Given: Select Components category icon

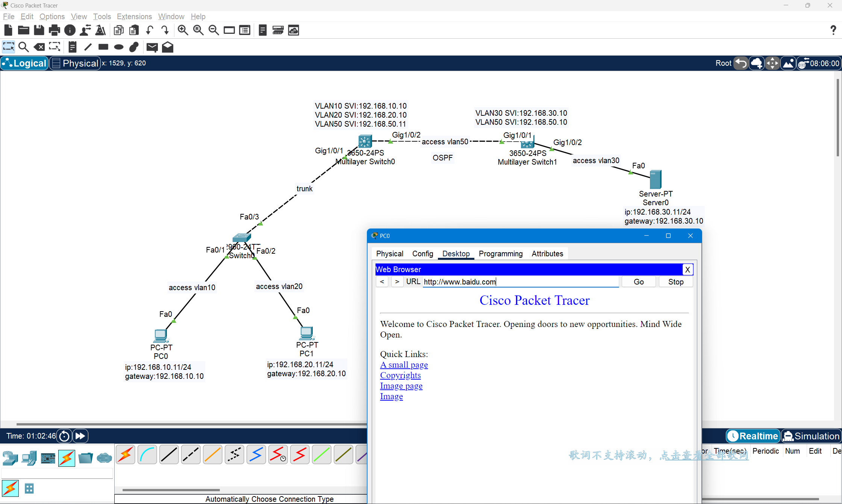Looking at the screenshot, I should [48, 458].
